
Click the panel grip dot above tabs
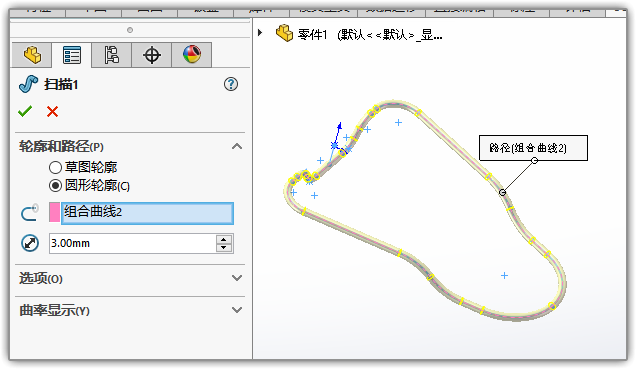(x=130, y=30)
